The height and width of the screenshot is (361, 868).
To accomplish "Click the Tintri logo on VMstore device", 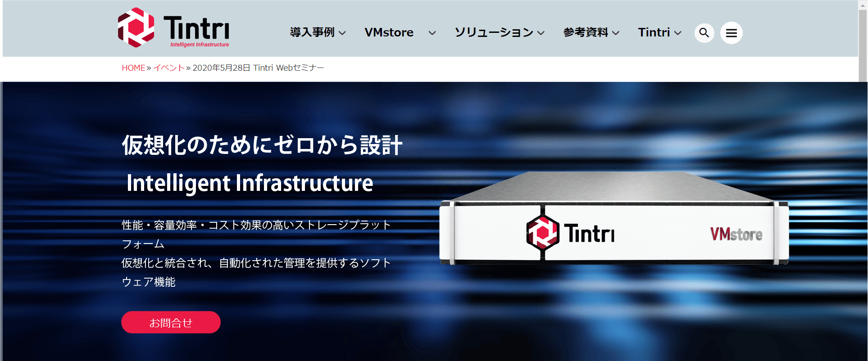I will (x=570, y=233).
